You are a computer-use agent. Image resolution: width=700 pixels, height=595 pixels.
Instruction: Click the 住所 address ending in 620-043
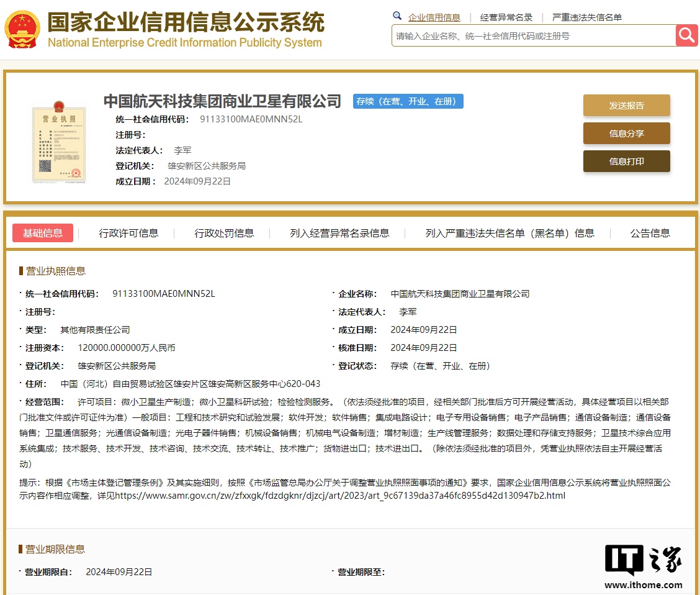pos(190,384)
